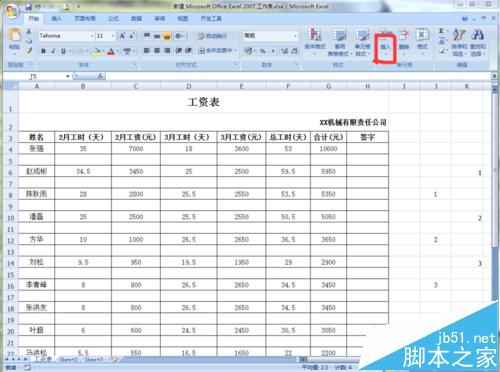This screenshot has width=500, height=372.
Task: Open the Insert cells dropdown arrow
Action: click(x=386, y=54)
